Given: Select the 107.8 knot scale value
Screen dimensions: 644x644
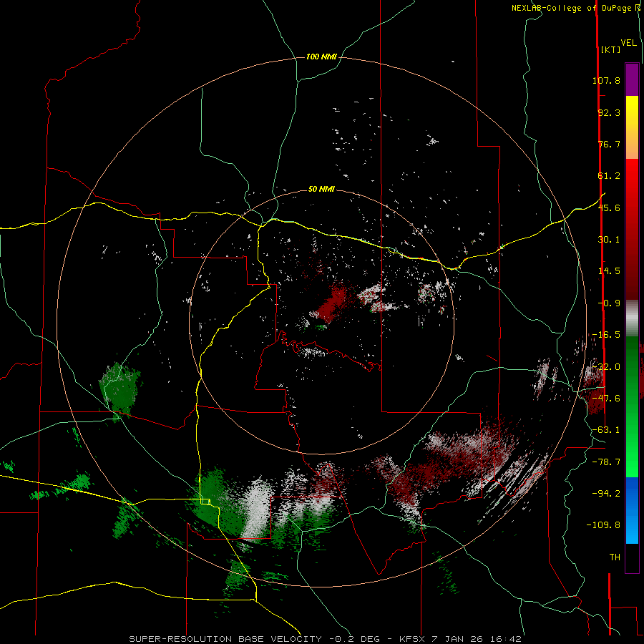Looking at the screenshot, I should tap(606, 80).
